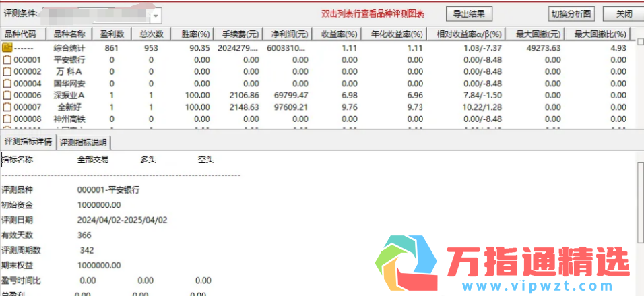644x296 pixels.
Task: Click the 期末权益 label
Action: click(x=17, y=265)
